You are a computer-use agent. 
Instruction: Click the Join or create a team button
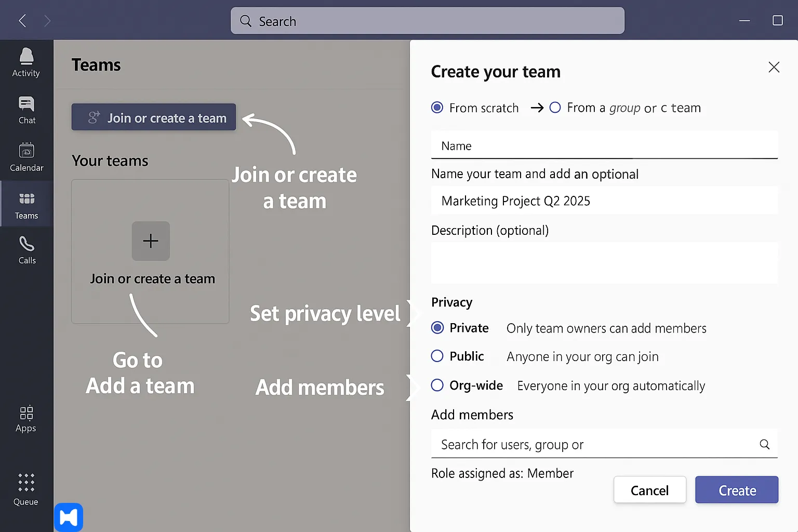click(153, 117)
